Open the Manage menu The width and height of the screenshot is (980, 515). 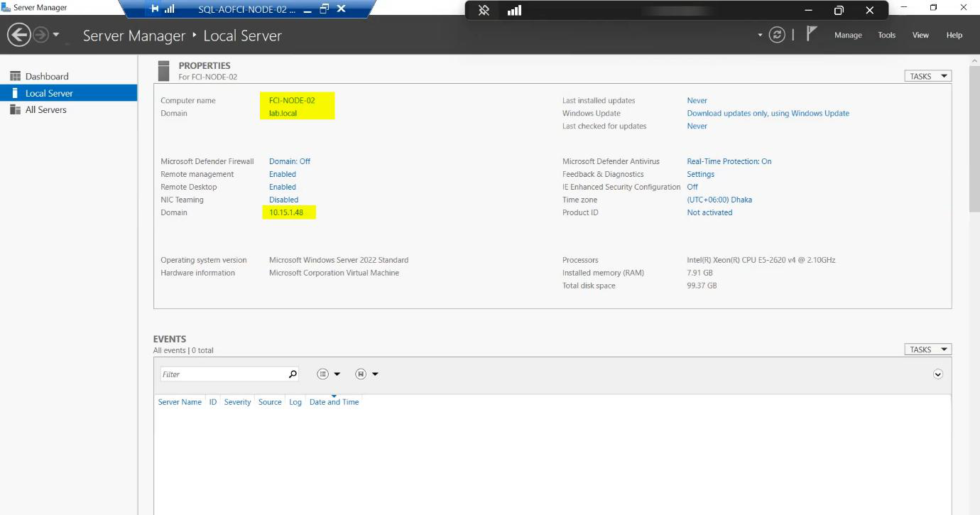[x=848, y=35]
